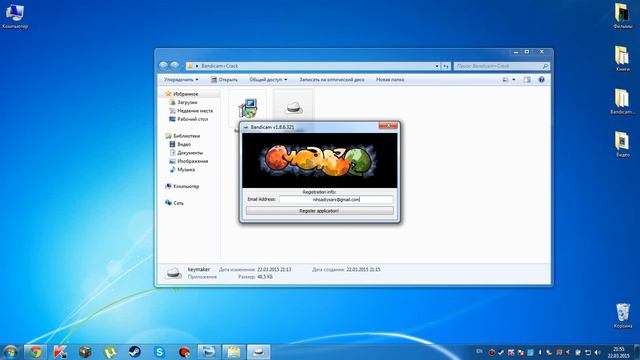Open the Bandicam desktop folder
The image size is (640, 360).
pos(622,102)
